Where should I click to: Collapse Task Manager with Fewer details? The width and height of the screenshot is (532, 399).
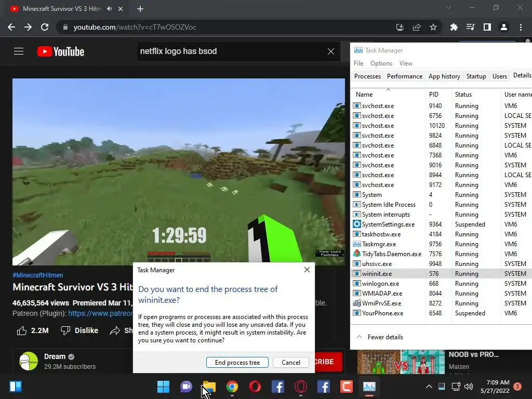point(380,337)
